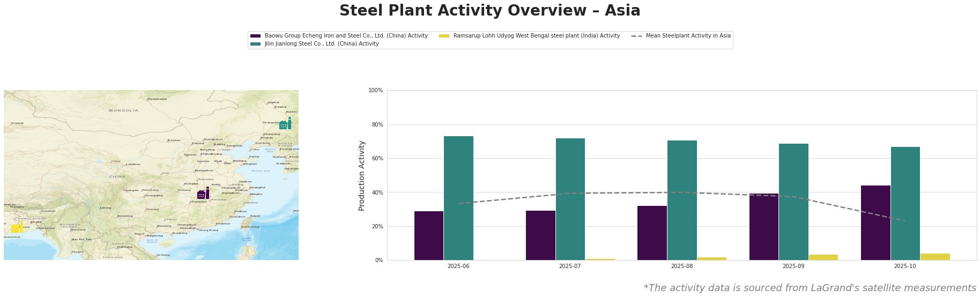The height and width of the screenshot is (297, 980).
Task: Click the yellow factory icon in West Bengal
Action: [17, 228]
